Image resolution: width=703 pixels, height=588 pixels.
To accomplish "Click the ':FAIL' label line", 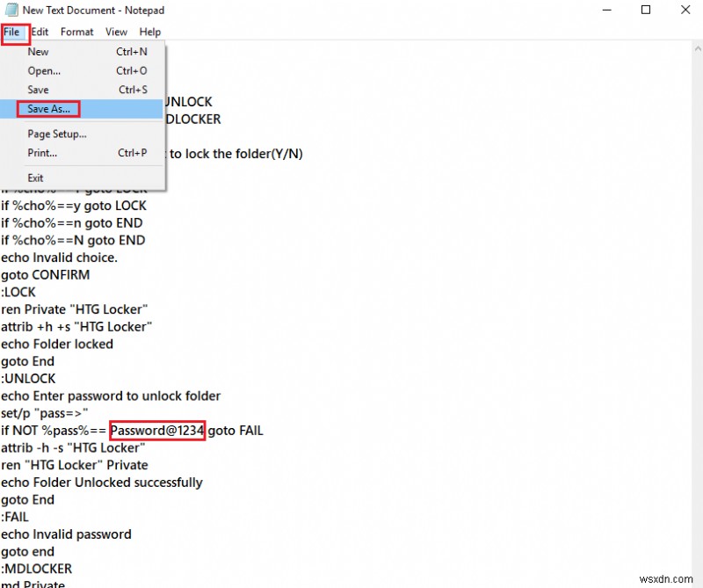I will tap(15, 517).
